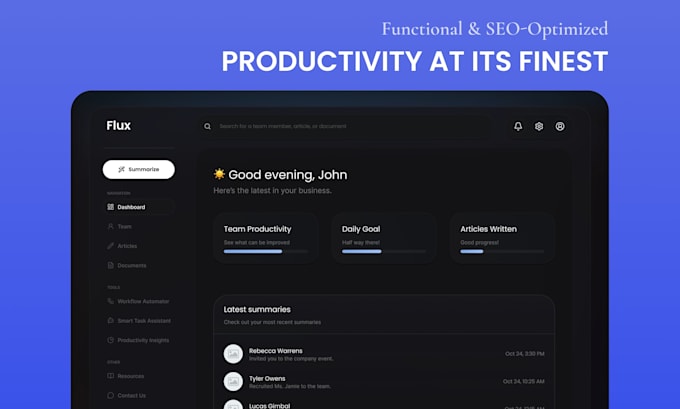This screenshot has height=409, width=680.
Task: Click the Latest summaries heading
Action: pos(257,309)
